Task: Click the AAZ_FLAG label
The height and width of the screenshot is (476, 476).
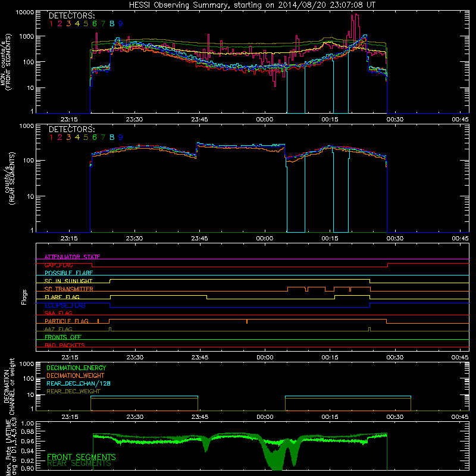Action: (58, 329)
